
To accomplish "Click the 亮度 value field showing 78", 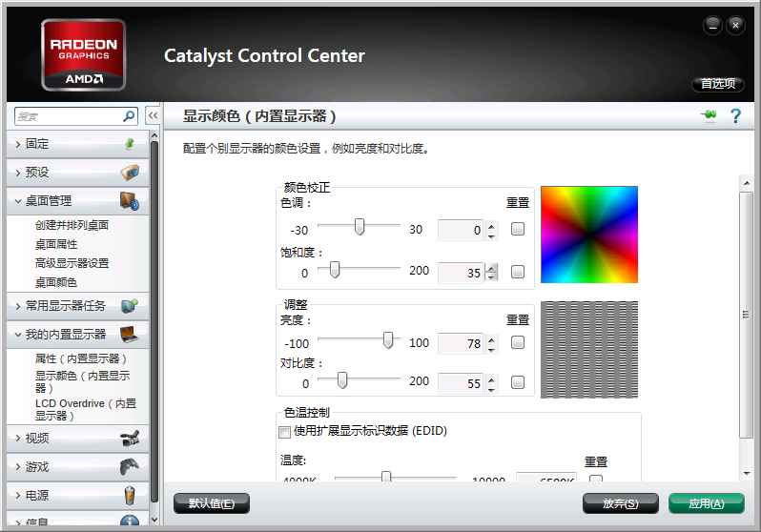I will click(x=461, y=343).
